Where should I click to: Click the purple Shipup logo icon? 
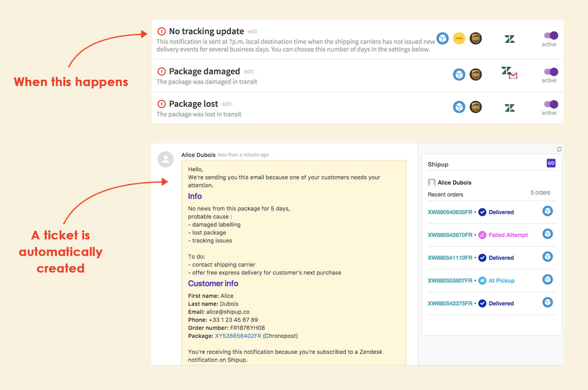point(551,163)
